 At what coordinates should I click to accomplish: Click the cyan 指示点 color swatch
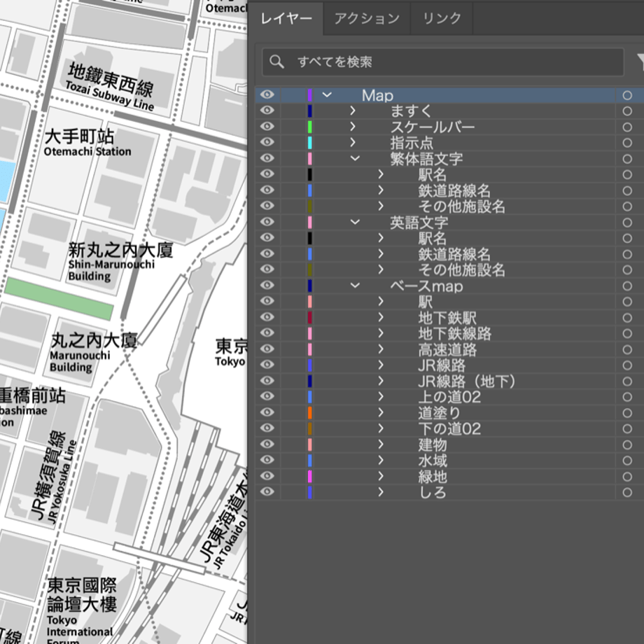(x=309, y=143)
